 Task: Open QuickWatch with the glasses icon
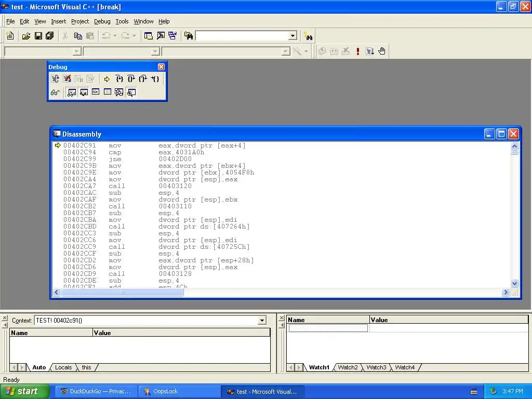coord(55,92)
